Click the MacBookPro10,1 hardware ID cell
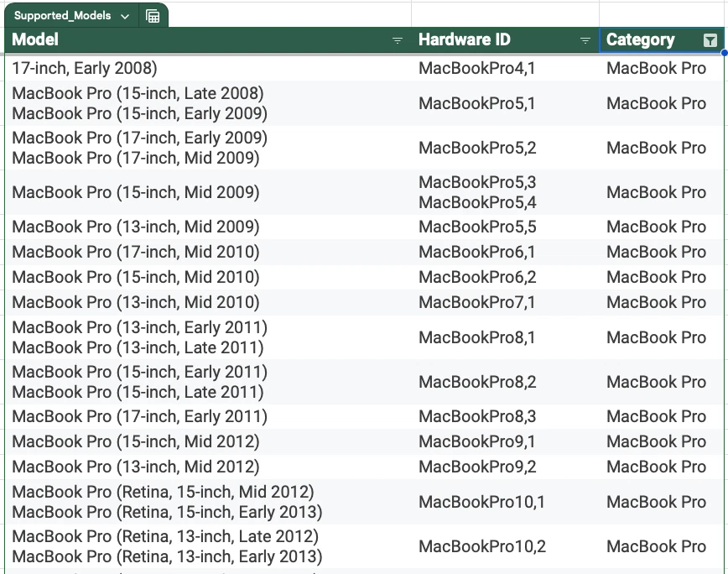This screenshot has width=728, height=574. point(505,502)
